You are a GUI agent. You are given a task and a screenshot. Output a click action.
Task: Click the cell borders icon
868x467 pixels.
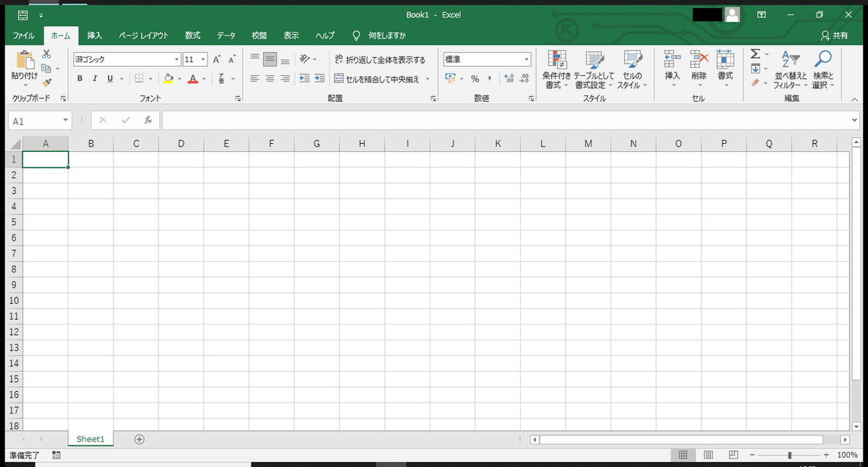139,79
